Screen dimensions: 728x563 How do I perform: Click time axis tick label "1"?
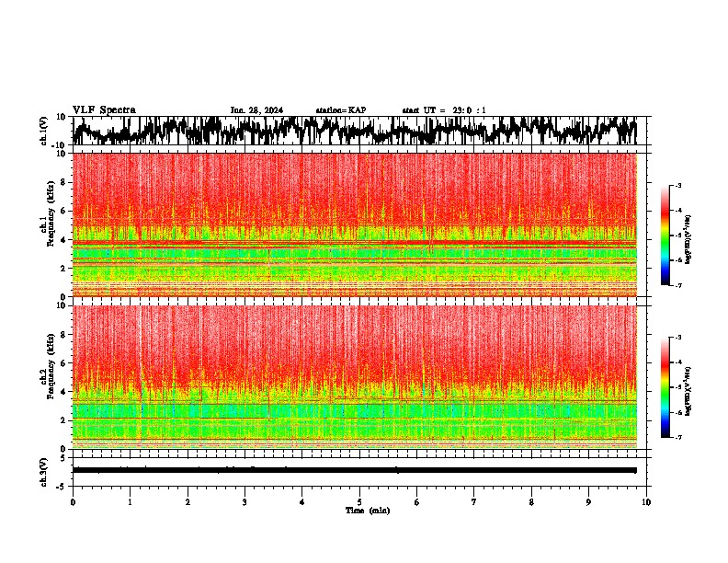pyautogui.click(x=130, y=502)
